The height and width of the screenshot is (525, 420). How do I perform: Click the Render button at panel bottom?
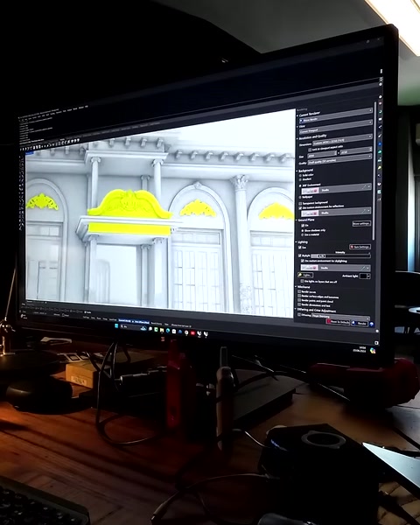(x=360, y=323)
